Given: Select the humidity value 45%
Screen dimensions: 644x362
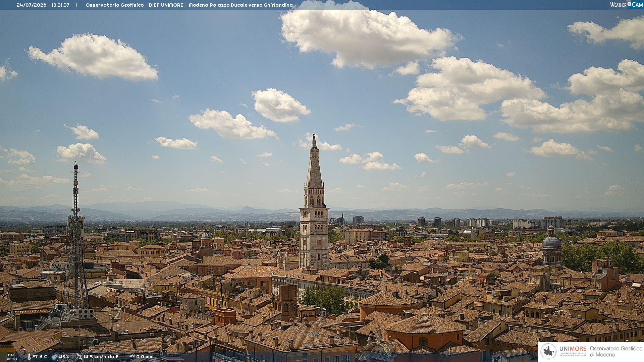Looking at the screenshot, I should point(64,357).
